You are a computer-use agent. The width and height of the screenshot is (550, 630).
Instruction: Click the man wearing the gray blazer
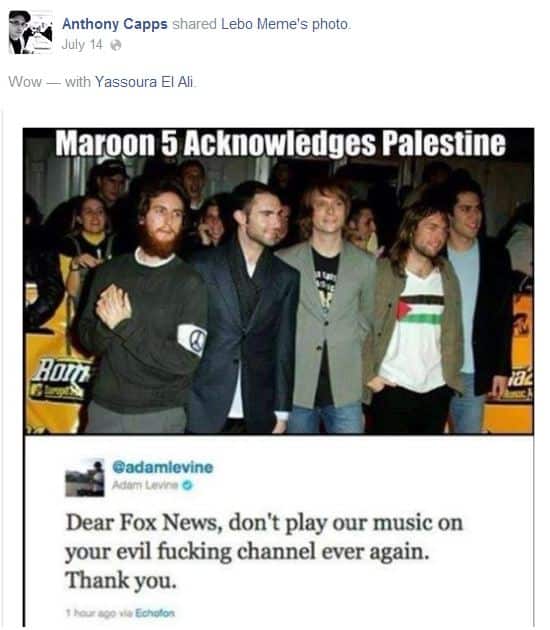click(327, 305)
